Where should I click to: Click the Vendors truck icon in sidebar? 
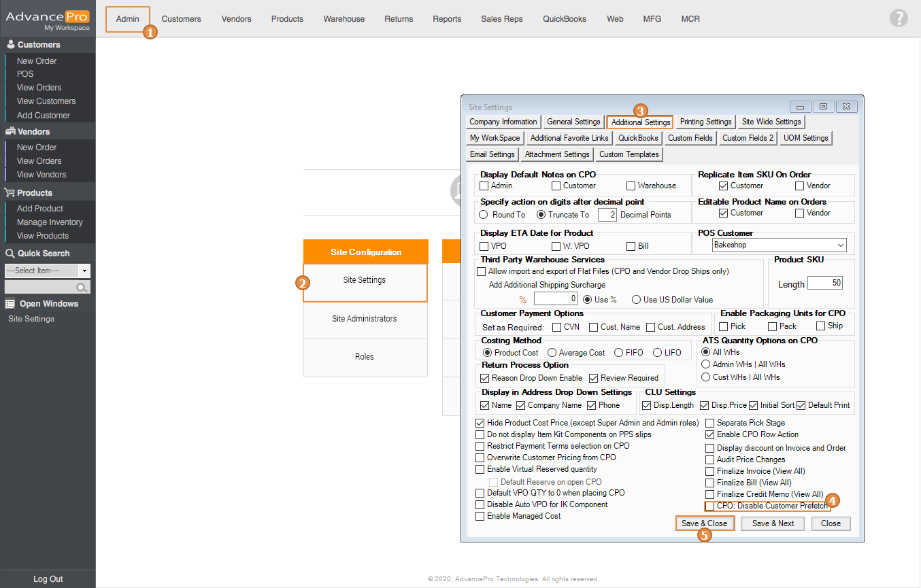coord(10,132)
